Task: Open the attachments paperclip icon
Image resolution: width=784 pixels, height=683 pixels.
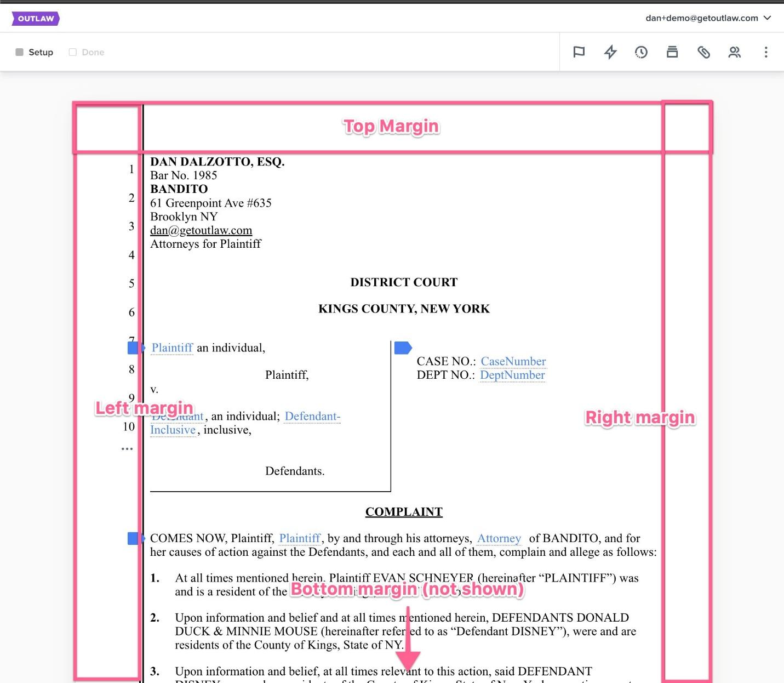Action: (x=703, y=52)
